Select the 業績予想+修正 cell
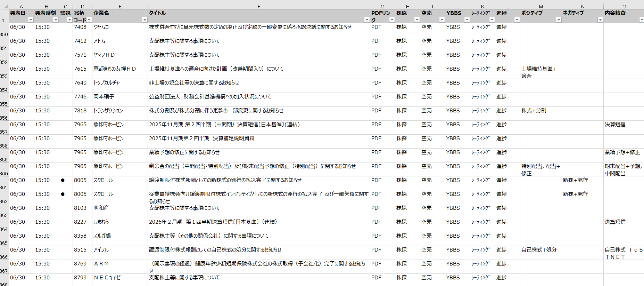 (x=624, y=156)
